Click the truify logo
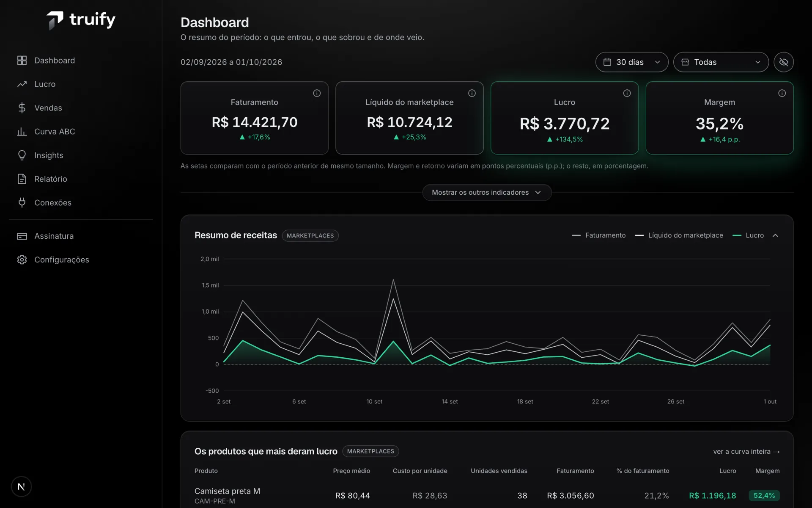Screen dimensions: 812x508 pos(81,20)
